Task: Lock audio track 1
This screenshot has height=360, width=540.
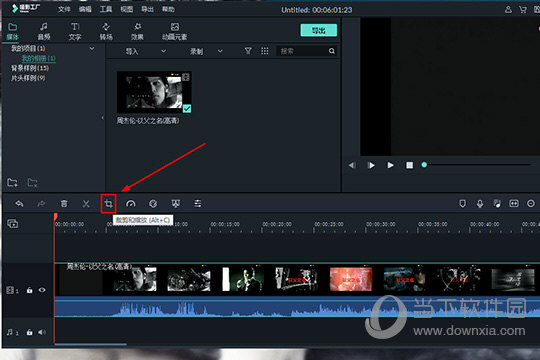Action: tap(30, 332)
